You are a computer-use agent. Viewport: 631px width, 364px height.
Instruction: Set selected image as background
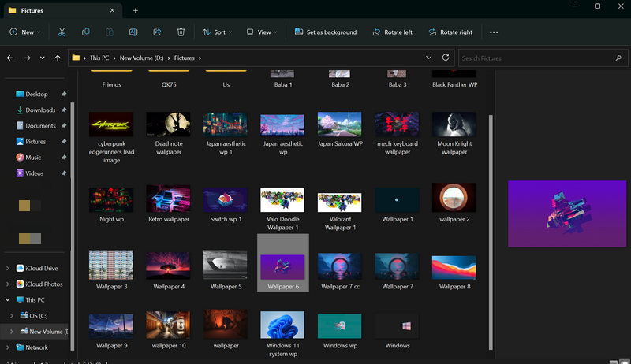pos(325,32)
